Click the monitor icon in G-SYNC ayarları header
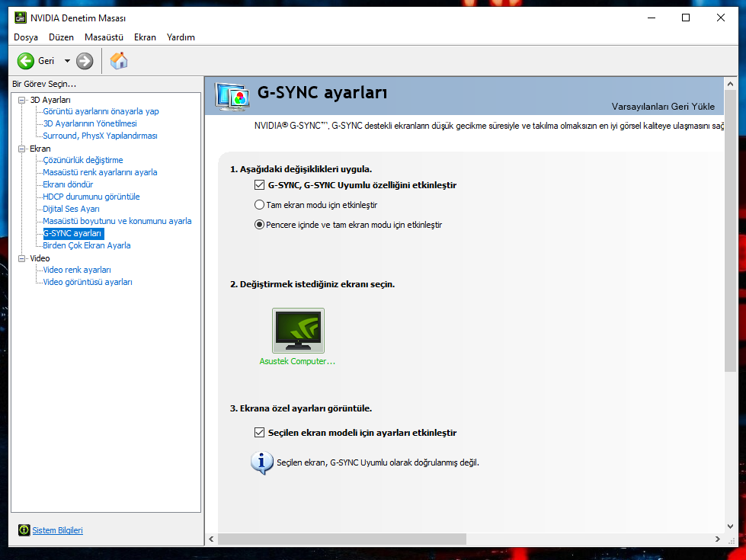746x560 pixels. pyautogui.click(x=232, y=93)
